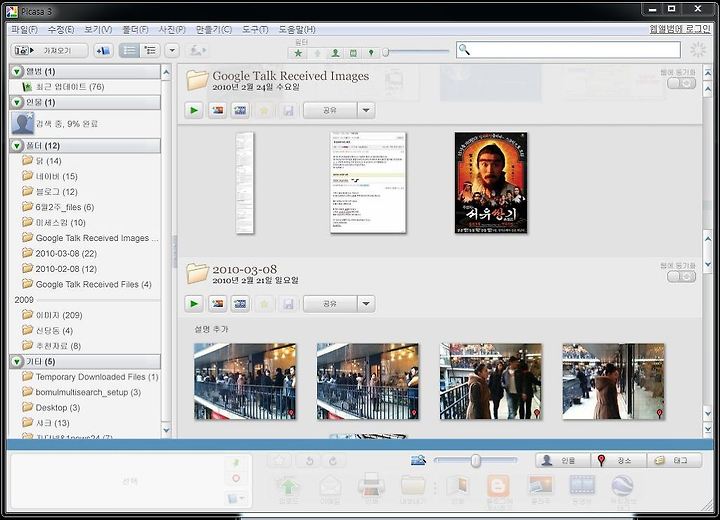Play slideshow for Google Talk Received Images folder
Image resolution: width=720 pixels, height=520 pixels.
click(194, 110)
